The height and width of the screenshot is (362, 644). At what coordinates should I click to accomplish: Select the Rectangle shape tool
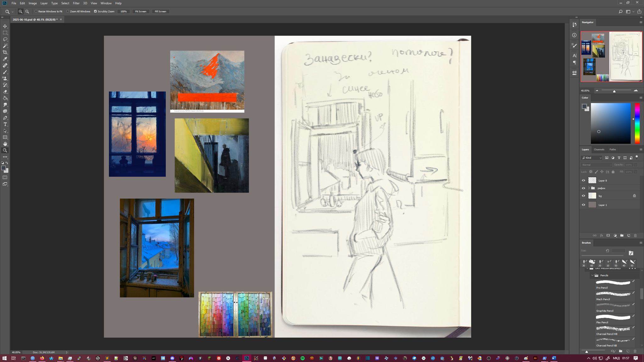5,137
